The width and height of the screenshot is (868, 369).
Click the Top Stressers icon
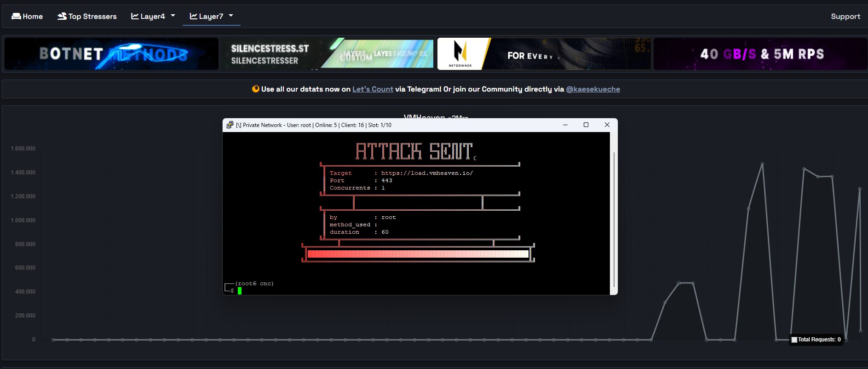pyautogui.click(x=62, y=16)
